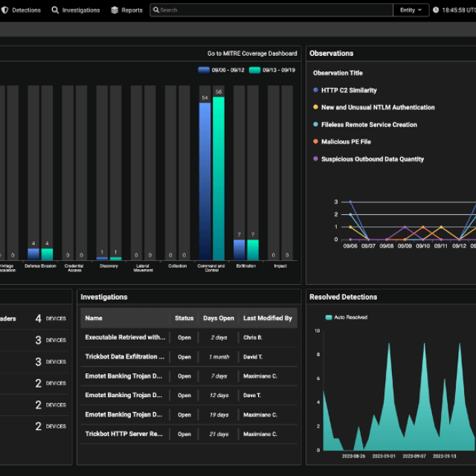Click the Discovery category label
Image resolution: width=476 pixels, height=476 pixels.
[x=109, y=266]
